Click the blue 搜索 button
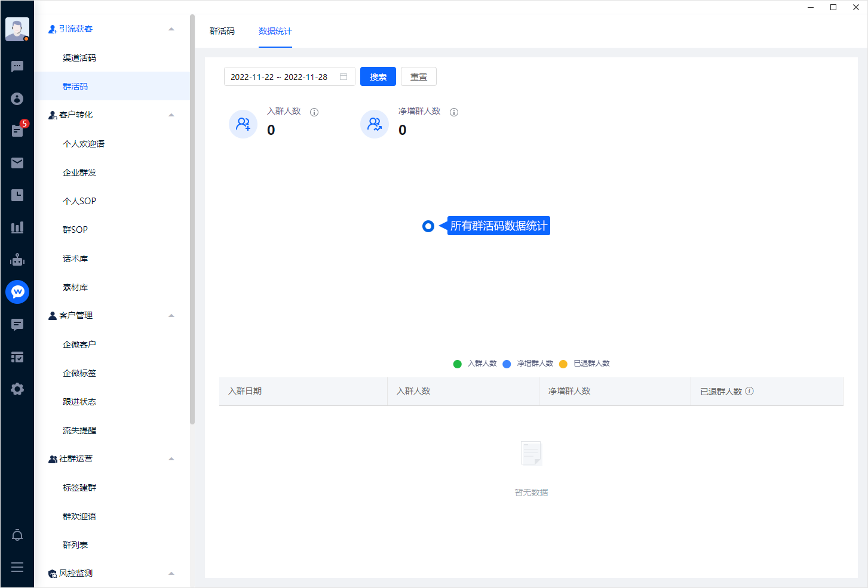The image size is (868, 588). [378, 77]
